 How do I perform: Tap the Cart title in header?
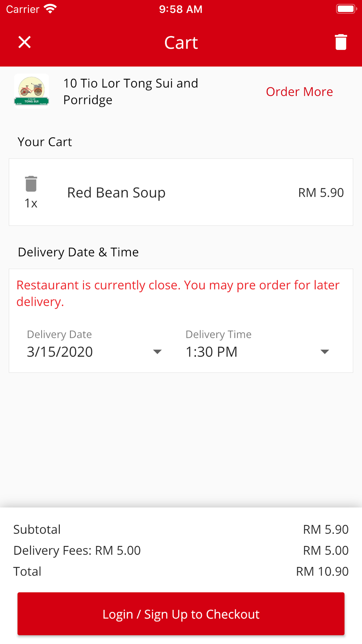[181, 42]
